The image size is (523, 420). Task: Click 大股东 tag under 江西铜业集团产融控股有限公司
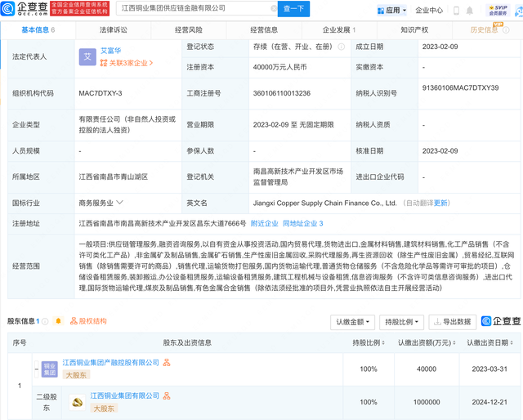pyautogui.click(x=76, y=375)
